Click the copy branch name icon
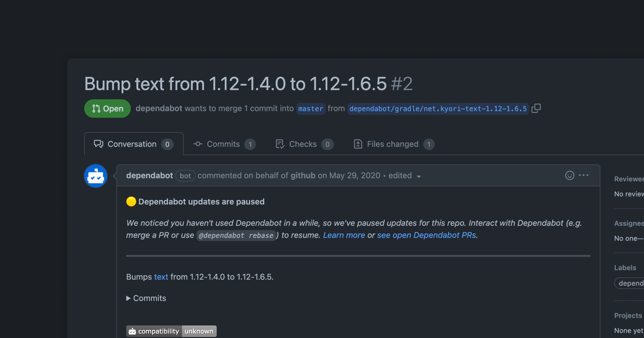Image resolution: width=644 pixels, height=338 pixels. point(536,108)
